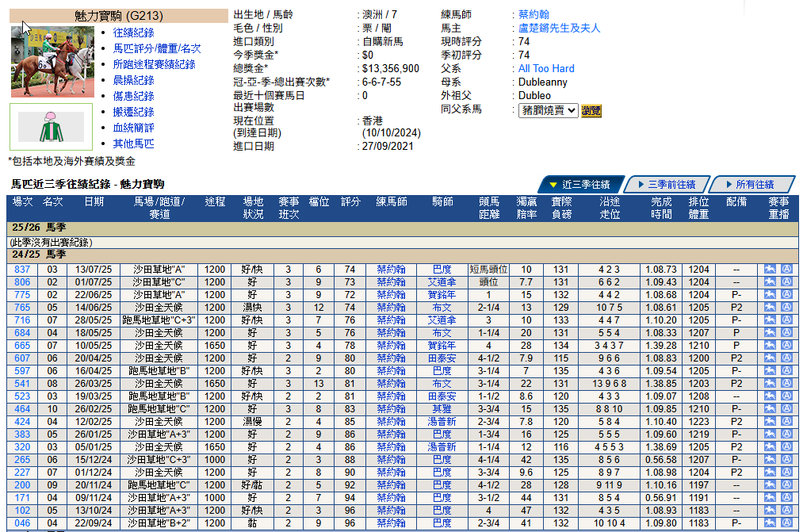Open circled-A replay icon for race 523
Viewport: 807px width, 532px height.
786,396
